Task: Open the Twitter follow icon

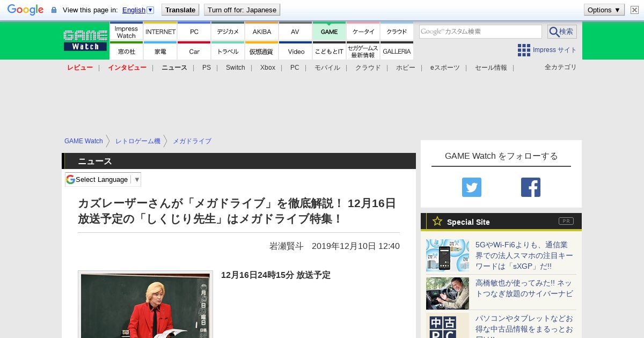Action: [x=472, y=187]
